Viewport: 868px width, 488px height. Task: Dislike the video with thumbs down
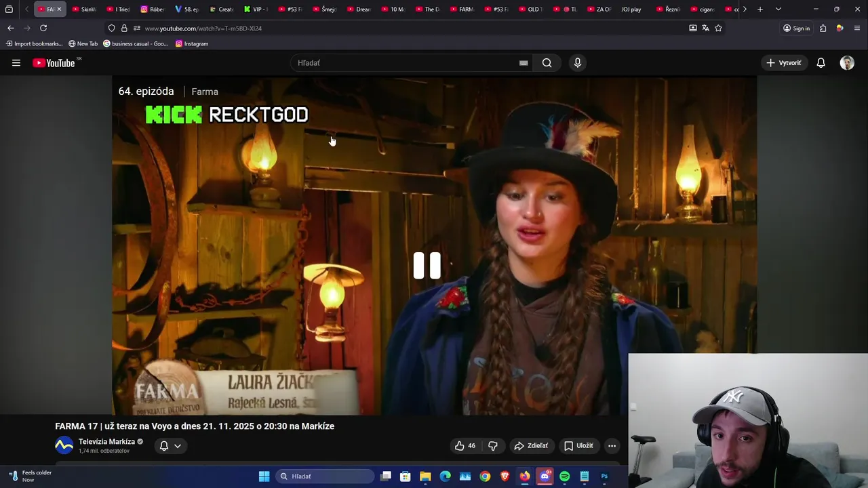493,446
